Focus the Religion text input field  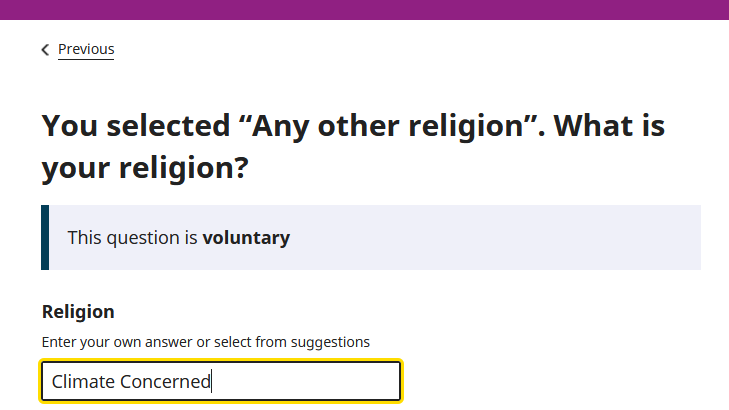(x=221, y=381)
